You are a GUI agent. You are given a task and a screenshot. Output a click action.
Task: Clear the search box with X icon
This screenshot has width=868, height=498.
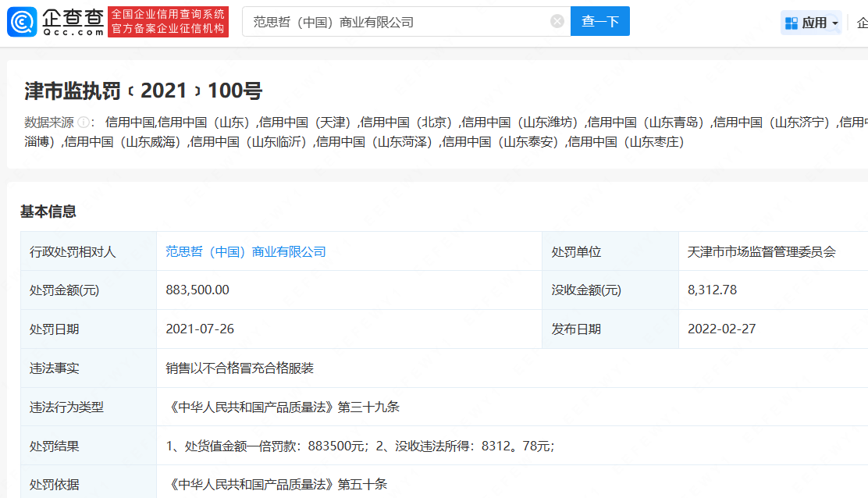pos(557,22)
